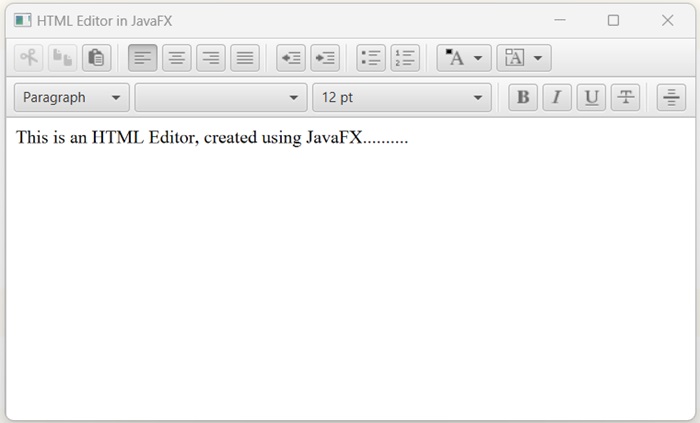Click the JavaFX app icon in title bar

tap(22, 20)
